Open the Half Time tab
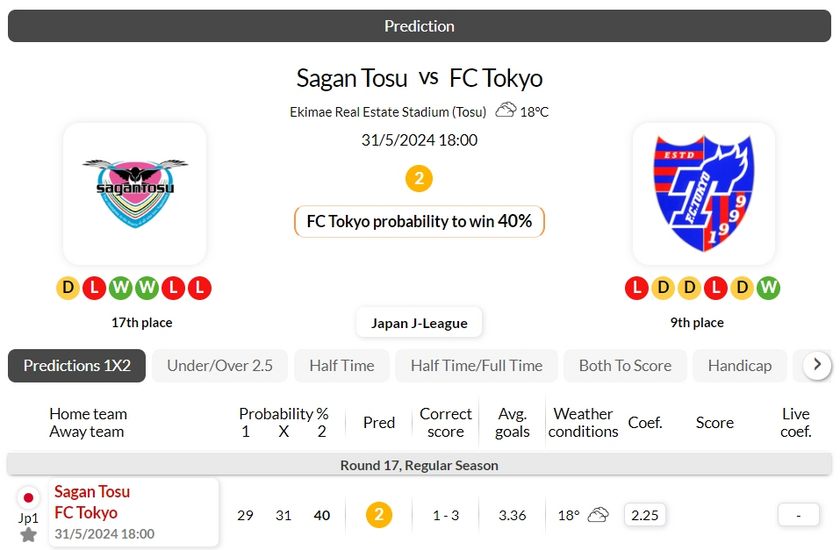This screenshot has height=550, width=840. 342,366
